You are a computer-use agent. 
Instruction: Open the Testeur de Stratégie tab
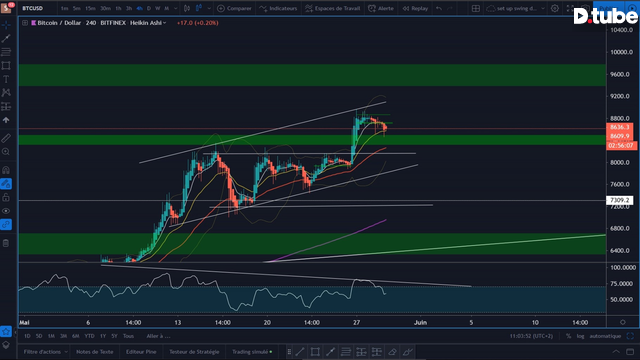pos(194,351)
